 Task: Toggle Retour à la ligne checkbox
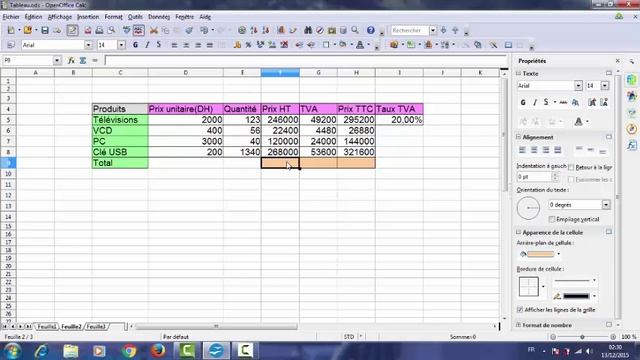[571, 167]
